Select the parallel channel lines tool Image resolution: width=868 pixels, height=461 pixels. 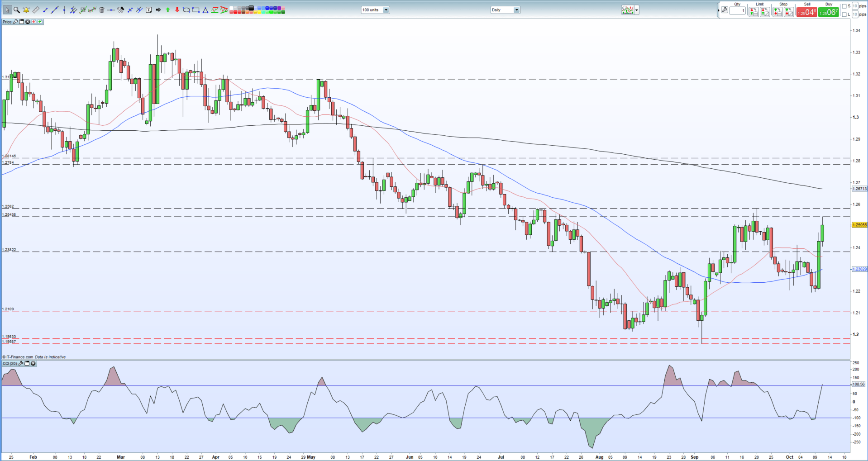point(73,10)
